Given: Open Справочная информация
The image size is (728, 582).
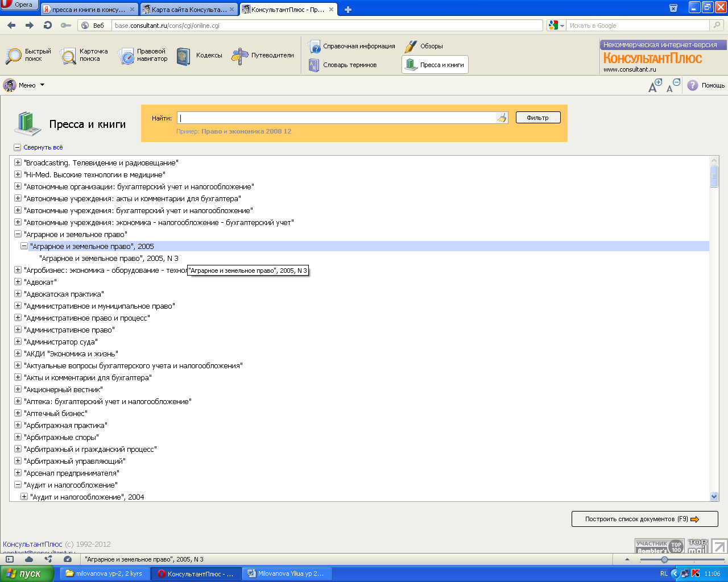Looking at the screenshot, I should (x=351, y=46).
